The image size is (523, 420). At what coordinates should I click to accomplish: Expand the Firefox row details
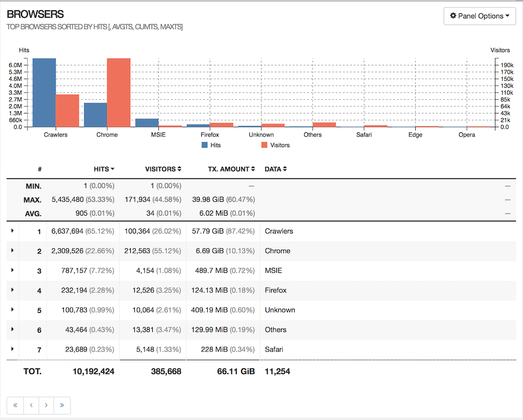(x=12, y=290)
